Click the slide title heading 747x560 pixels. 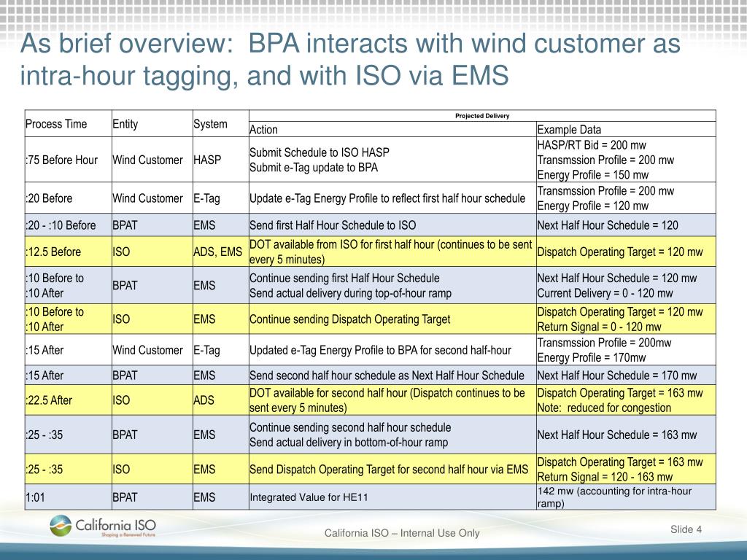[x=350, y=60]
